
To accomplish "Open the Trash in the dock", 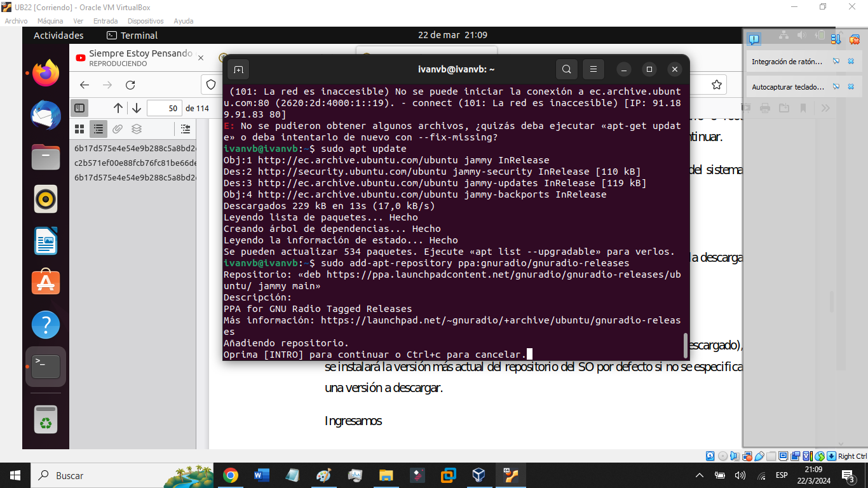I will pos(46,420).
